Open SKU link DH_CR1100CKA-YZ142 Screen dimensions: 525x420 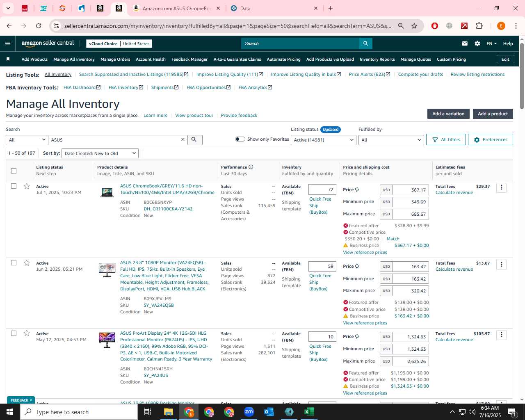[168, 209]
